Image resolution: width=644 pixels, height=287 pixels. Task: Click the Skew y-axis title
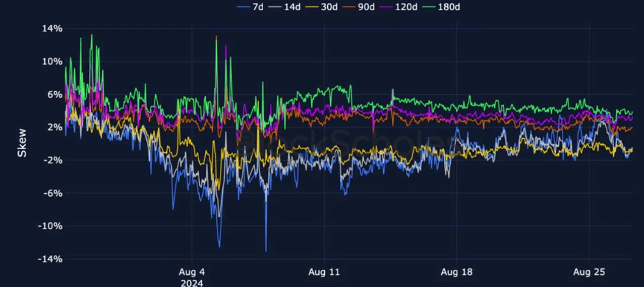click(x=22, y=143)
